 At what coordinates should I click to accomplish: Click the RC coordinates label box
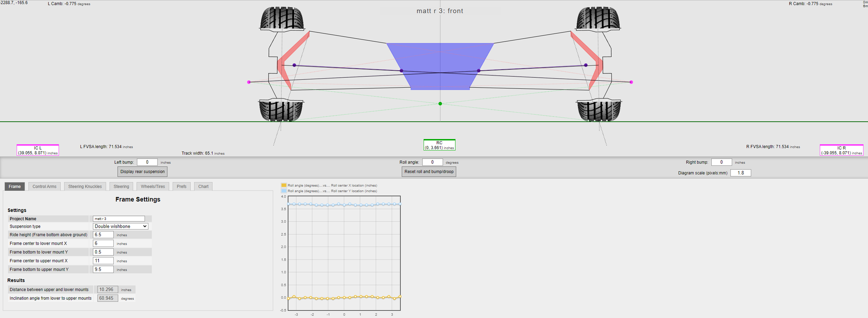pyautogui.click(x=439, y=145)
